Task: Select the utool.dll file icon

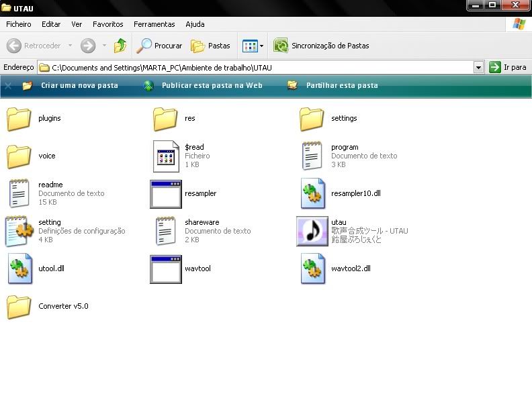Action: pyautogui.click(x=19, y=268)
